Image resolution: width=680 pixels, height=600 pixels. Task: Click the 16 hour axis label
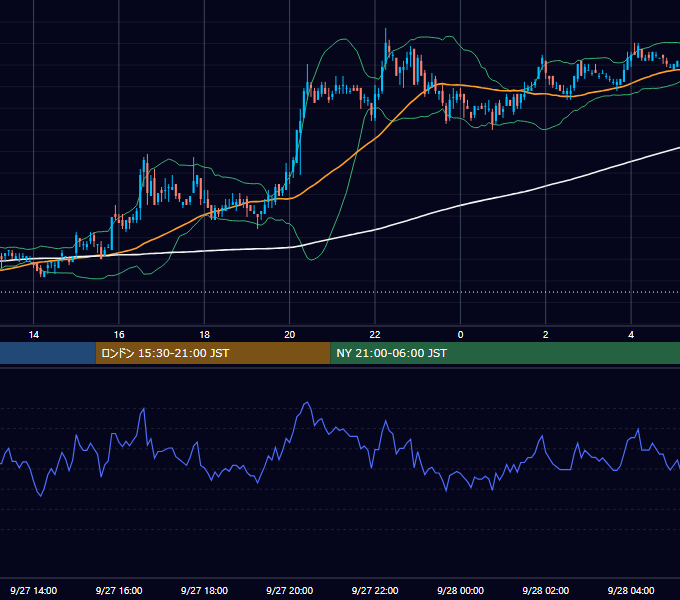(x=119, y=335)
